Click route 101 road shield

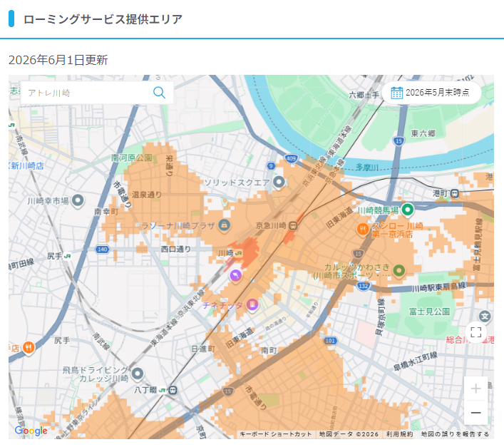pyautogui.click(x=330, y=341)
